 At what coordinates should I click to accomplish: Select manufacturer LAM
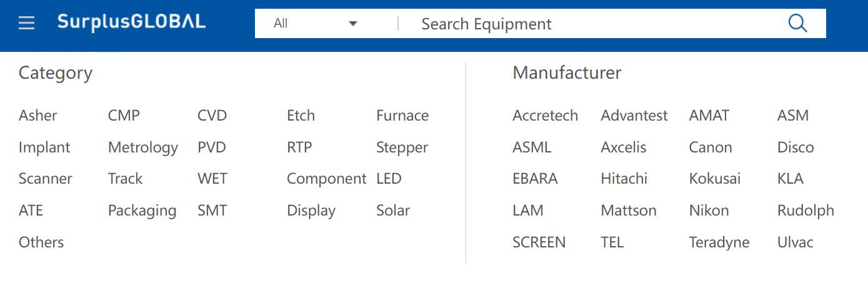[528, 211]
